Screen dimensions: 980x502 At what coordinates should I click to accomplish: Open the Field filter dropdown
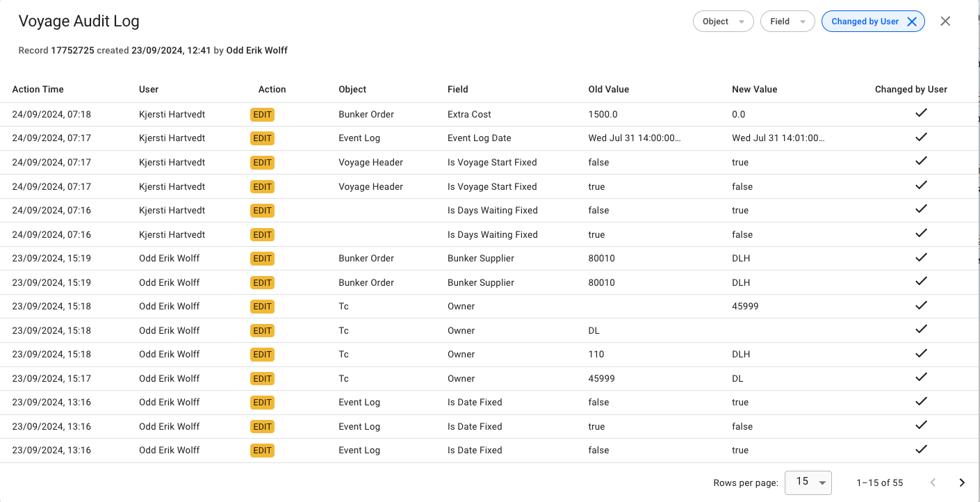point(787,22)
